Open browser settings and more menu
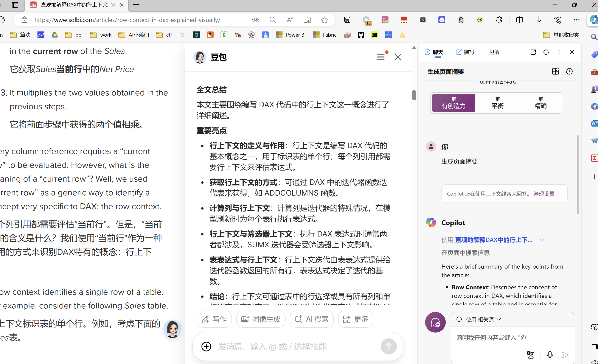Image resolution: width=598 pixels, height=364 pixels. coord(577,20)
